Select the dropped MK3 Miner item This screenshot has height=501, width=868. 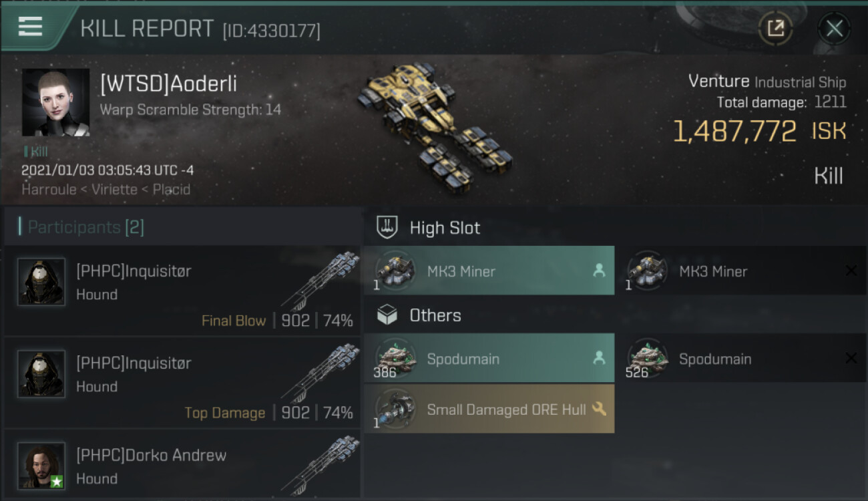[489, 271]
